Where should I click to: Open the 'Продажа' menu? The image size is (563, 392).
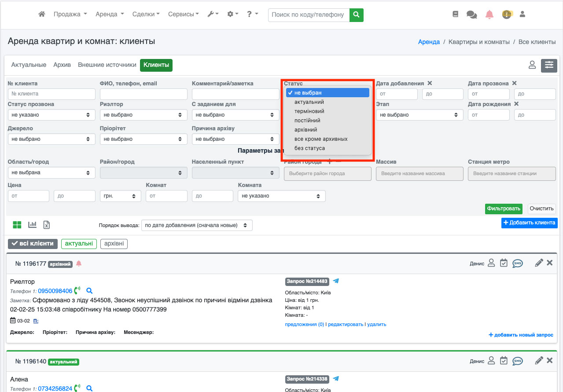(70, 14)
